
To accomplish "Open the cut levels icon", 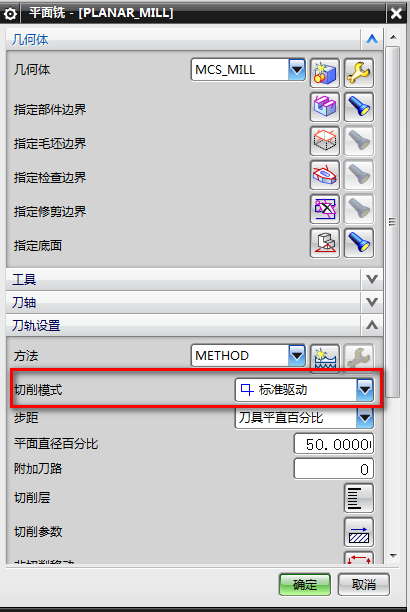I will (359, 498).
